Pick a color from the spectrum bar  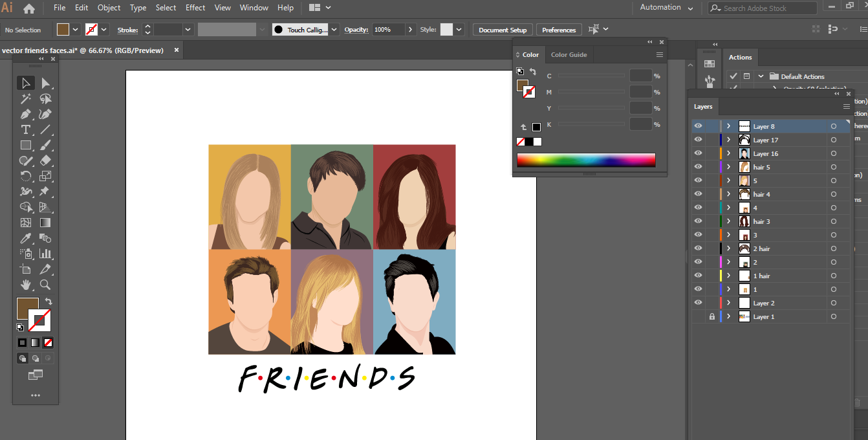coord(586,160)
